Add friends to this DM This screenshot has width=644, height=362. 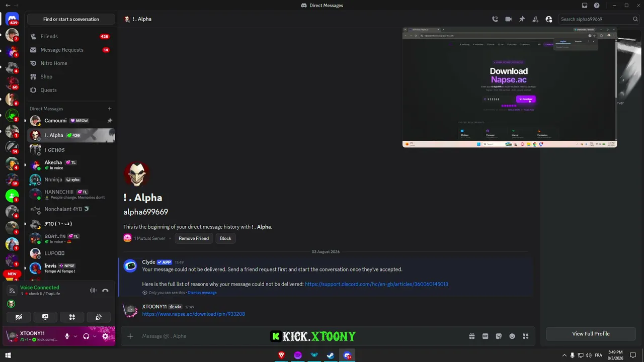(535, 19)
